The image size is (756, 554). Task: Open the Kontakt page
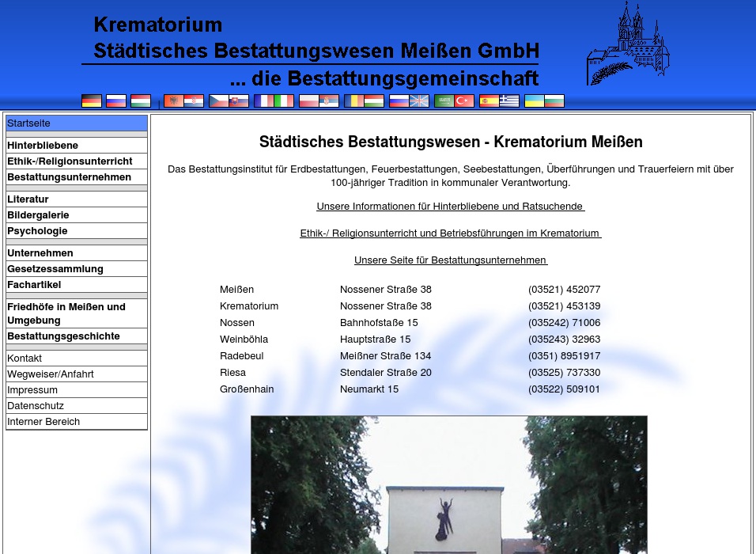point(25,358)
